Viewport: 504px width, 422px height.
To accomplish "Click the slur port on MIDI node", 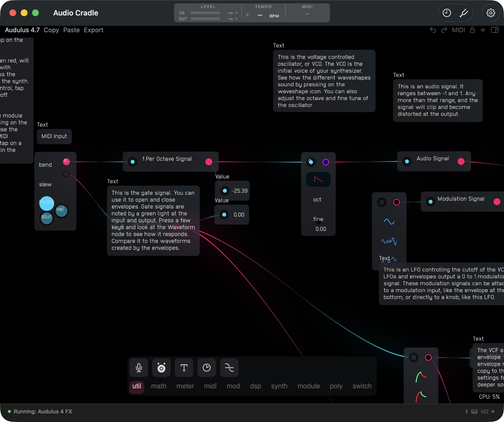I will [x=47, y=218].
